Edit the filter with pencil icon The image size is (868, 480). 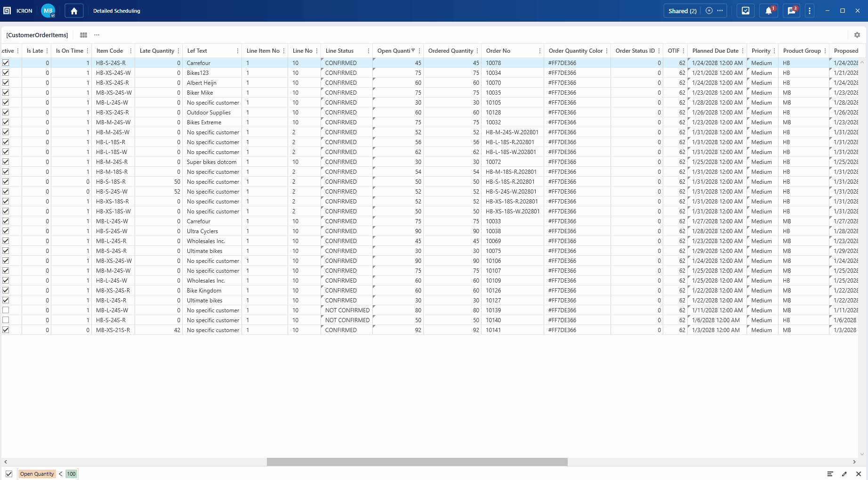(x=844, y=474)
